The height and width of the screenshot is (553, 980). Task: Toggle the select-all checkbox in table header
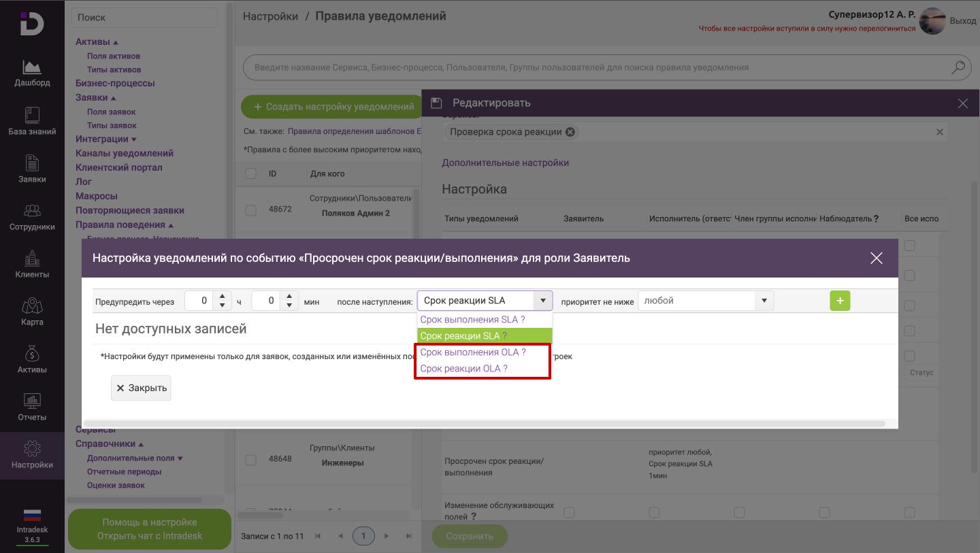(250, 173)
